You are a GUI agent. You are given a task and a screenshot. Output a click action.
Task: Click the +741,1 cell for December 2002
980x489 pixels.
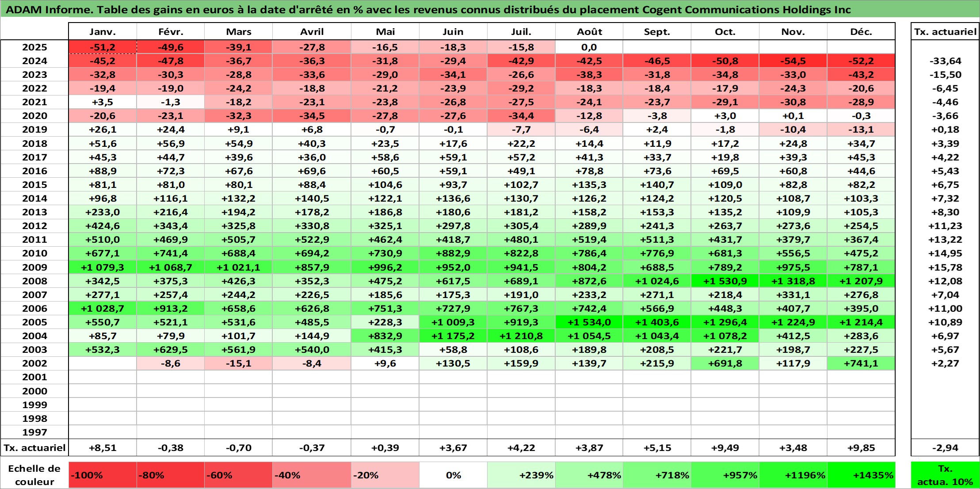(x=861, y=363)
